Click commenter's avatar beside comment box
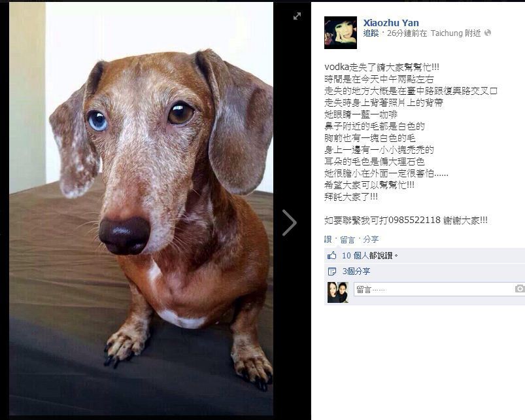This screenshot has height=420, width=525. click(338, 292)
